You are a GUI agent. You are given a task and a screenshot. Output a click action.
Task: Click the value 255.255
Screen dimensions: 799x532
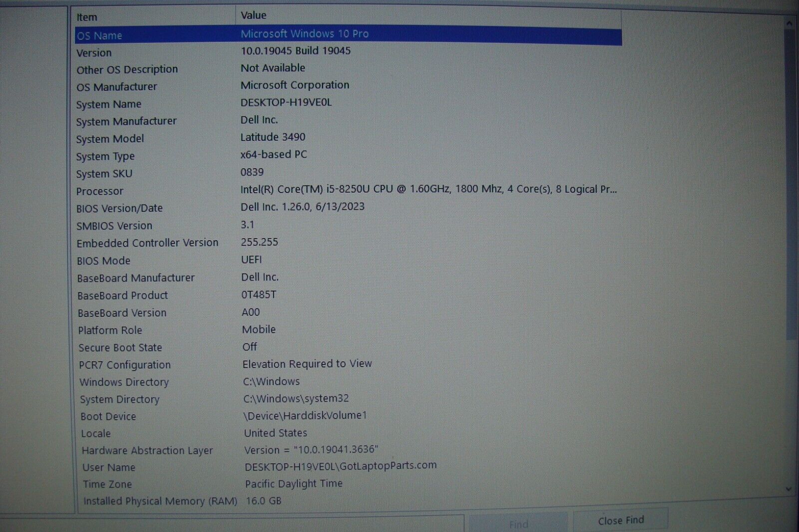pyautogui.click(x=260, y=242)
